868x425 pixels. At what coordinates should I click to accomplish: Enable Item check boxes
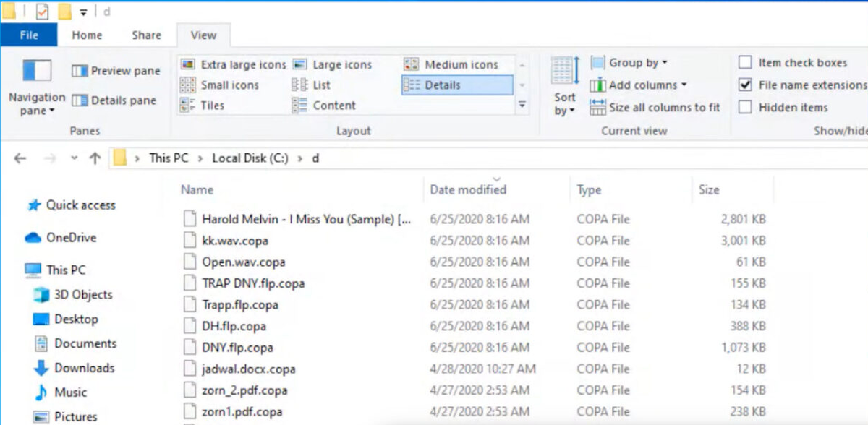point(745,63)
